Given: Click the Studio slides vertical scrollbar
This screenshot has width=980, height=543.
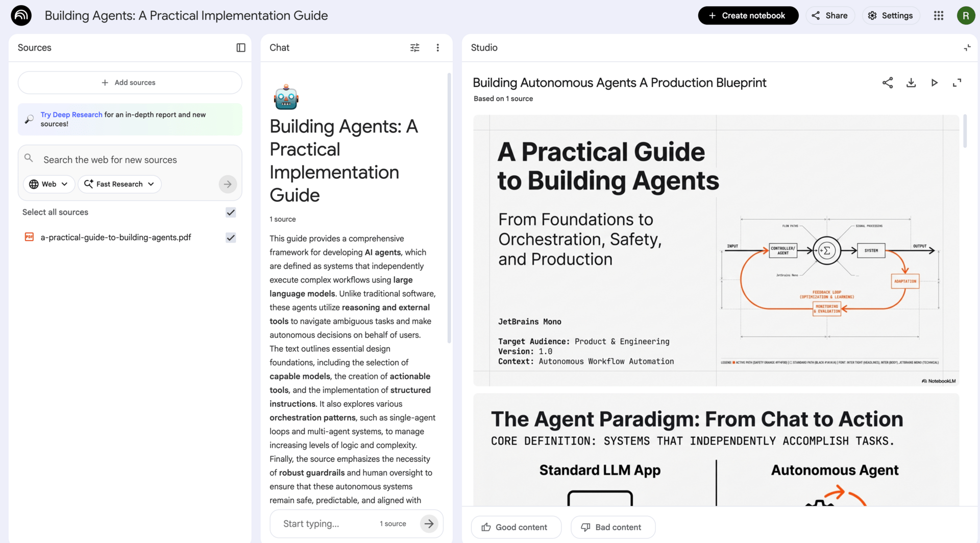Looking at the screenshot, I should (965, 131).
